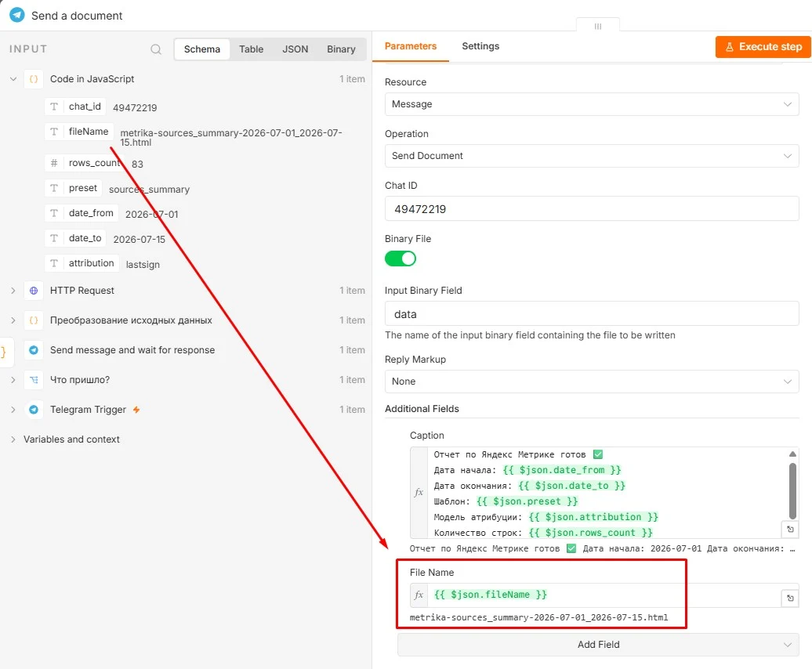This screenshot has width=812, height=669.
Task: Switch to the Schema view tab
Action: click(202, 49)
